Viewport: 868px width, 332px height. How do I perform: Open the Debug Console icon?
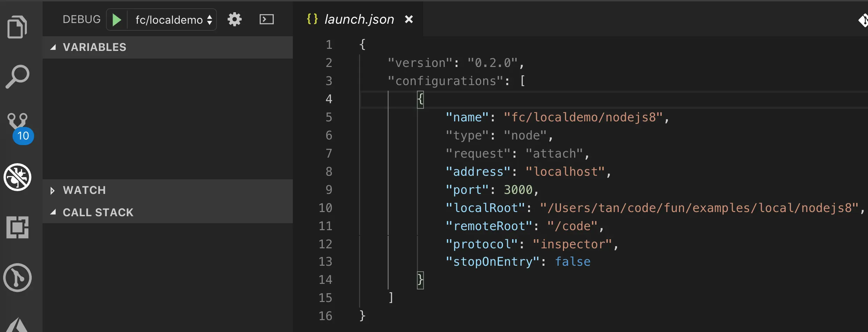(267, 19)
